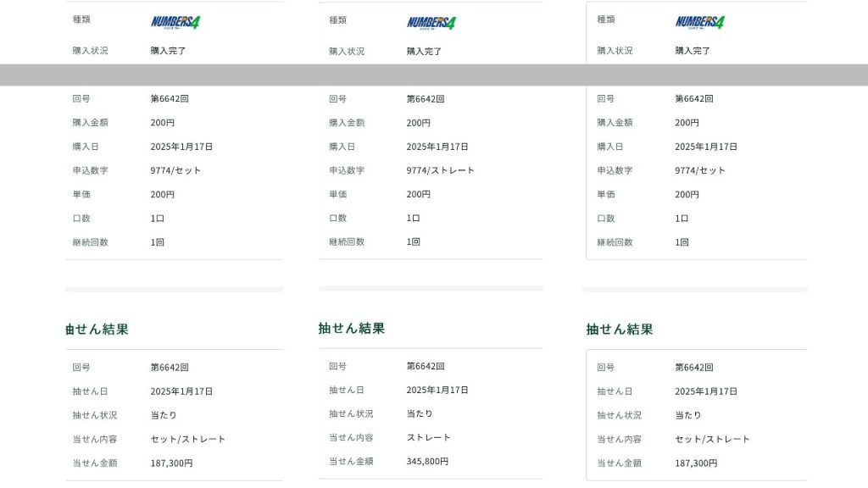868x488 pixels.
Task: Click セット/ストレート winning type in right panel
Action: (x=712, y=440)
